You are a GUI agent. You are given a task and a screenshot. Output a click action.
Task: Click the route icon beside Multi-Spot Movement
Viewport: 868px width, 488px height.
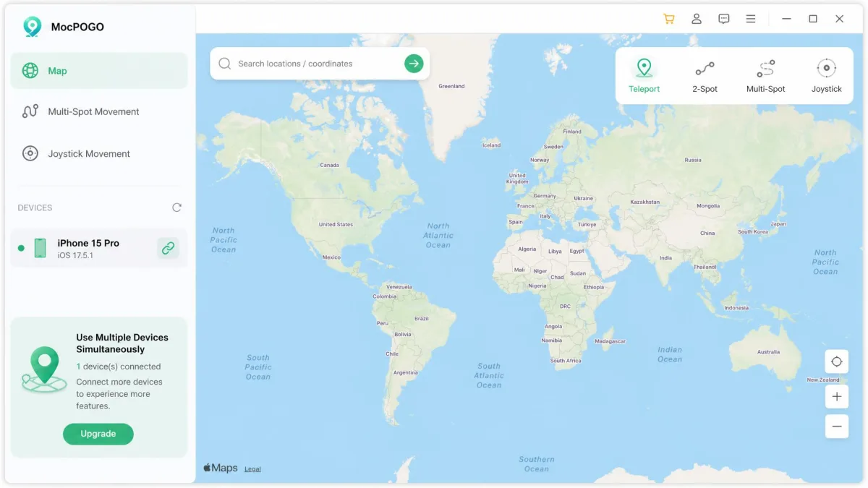[x=30, y=111]
